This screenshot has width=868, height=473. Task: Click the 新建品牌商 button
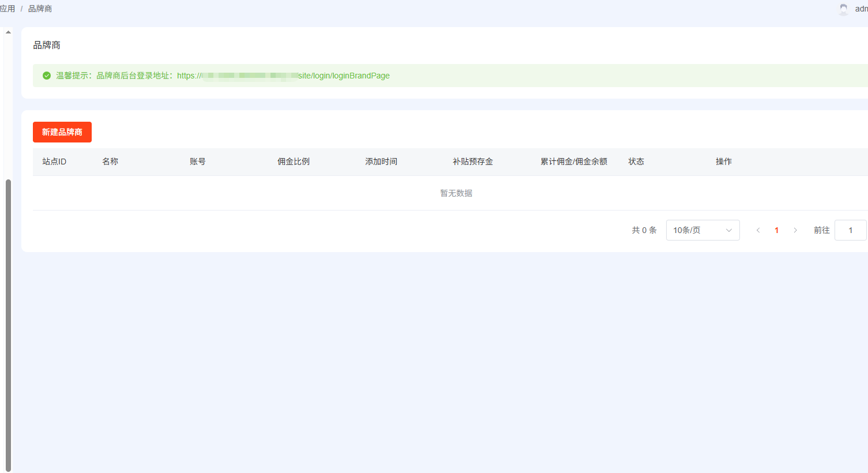62,132
